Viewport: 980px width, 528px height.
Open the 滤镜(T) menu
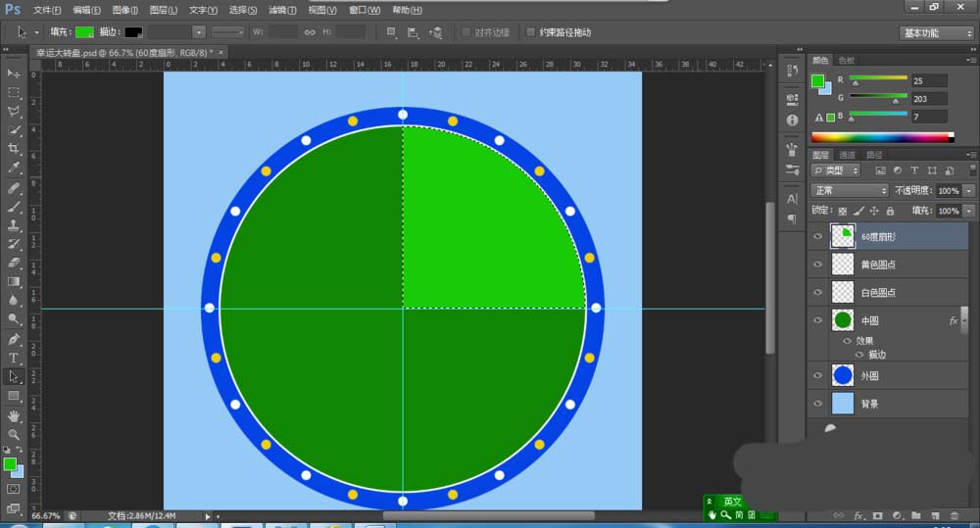point(282,10)
